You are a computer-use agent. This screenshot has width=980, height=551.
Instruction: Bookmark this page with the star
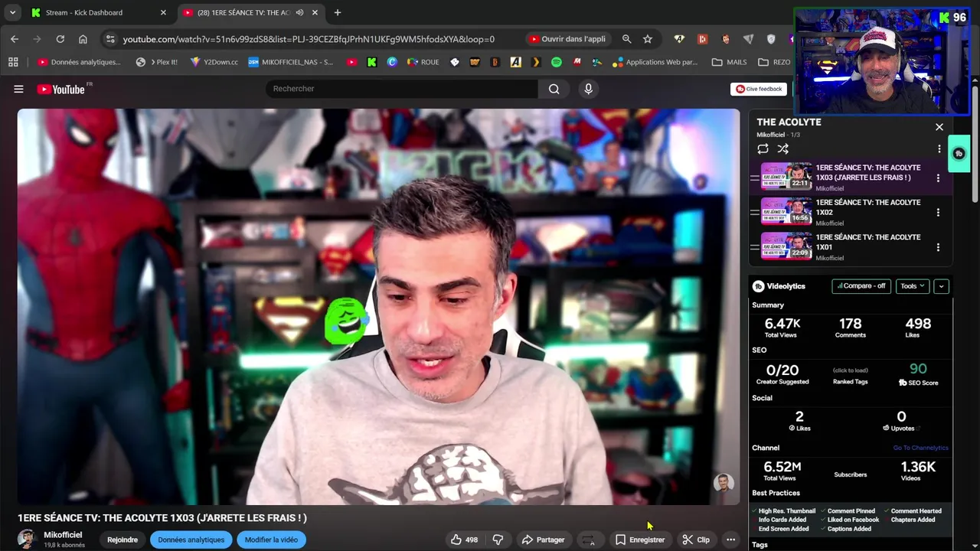pos(648,39)
